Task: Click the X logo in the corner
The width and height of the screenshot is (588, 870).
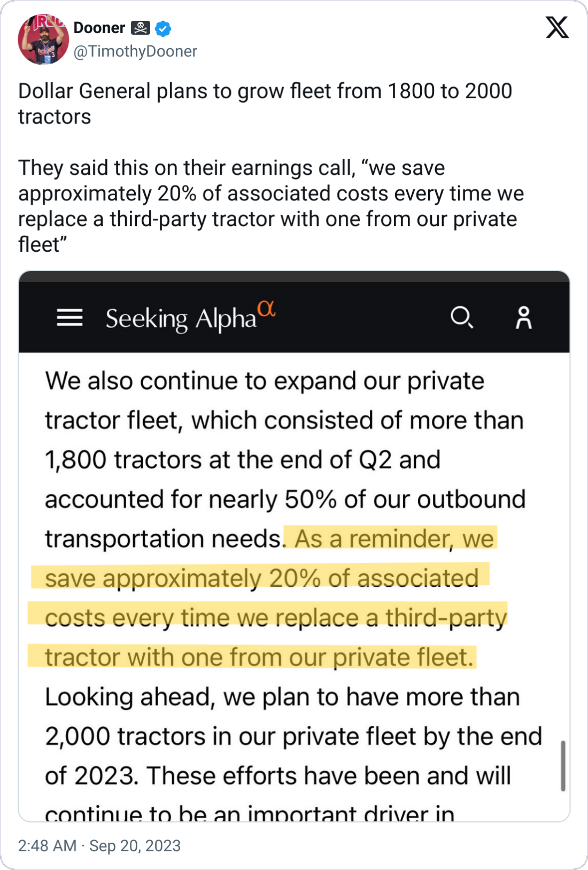Action: (x=557, y=27)
